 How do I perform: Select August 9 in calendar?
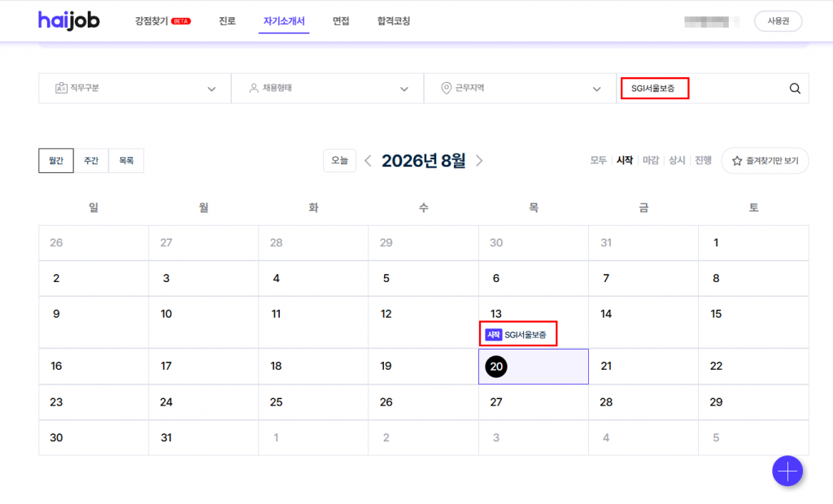[x=94, y=322]
